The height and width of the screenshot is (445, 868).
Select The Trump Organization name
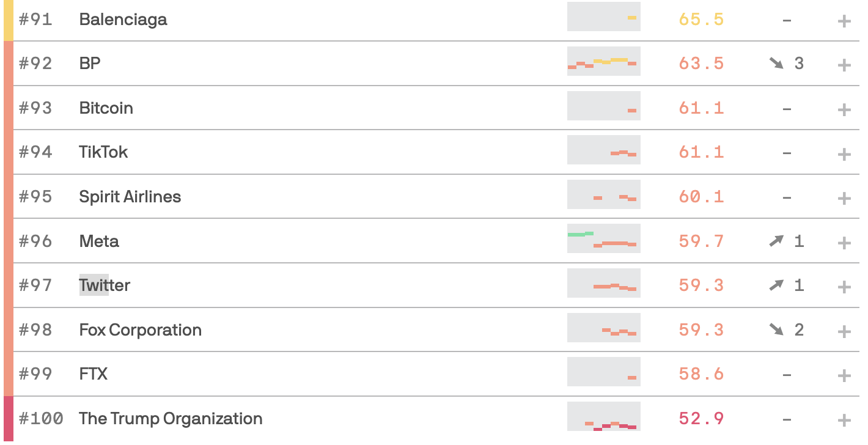point(171,419)
